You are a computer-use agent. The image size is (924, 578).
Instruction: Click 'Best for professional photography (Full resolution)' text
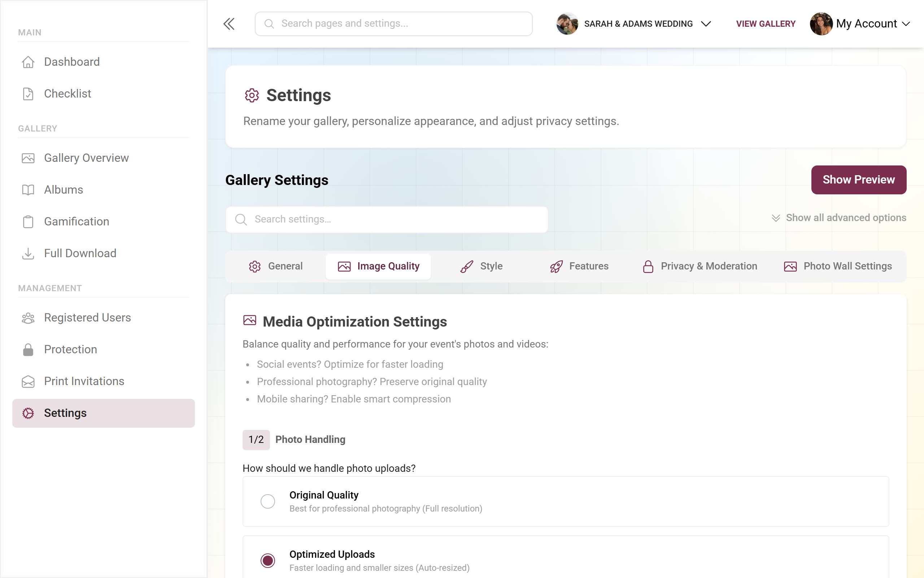[x=385, y=508]
